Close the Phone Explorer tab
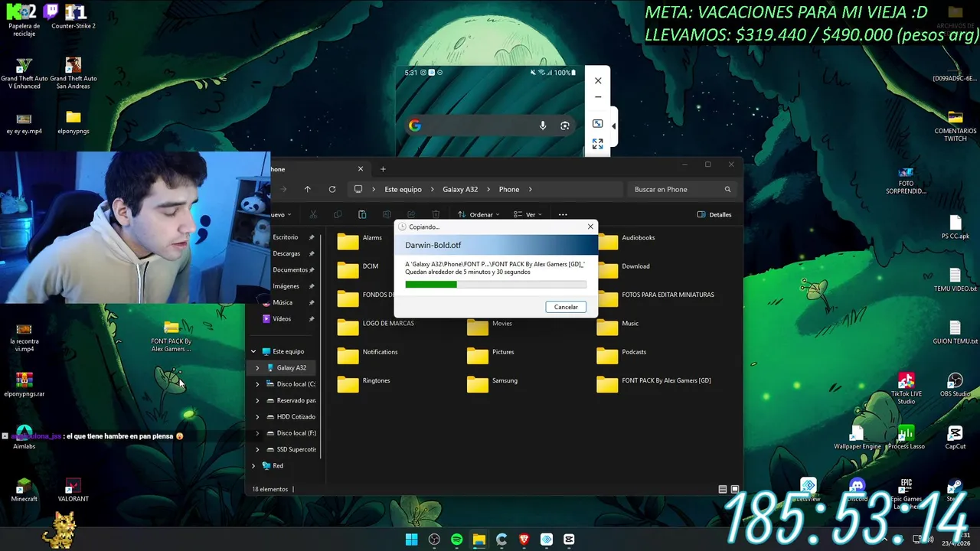980x551 pixels. (x=361, y=169)
